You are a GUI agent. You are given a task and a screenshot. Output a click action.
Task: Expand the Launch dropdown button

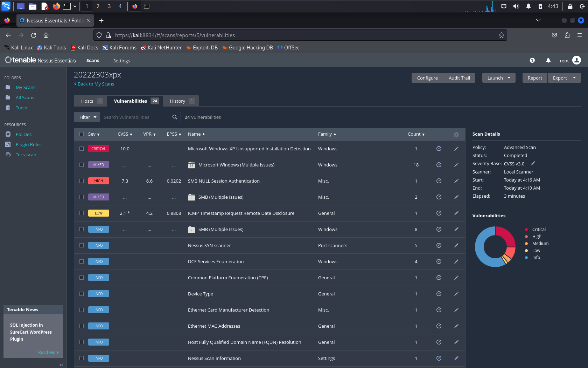[499, 78]
